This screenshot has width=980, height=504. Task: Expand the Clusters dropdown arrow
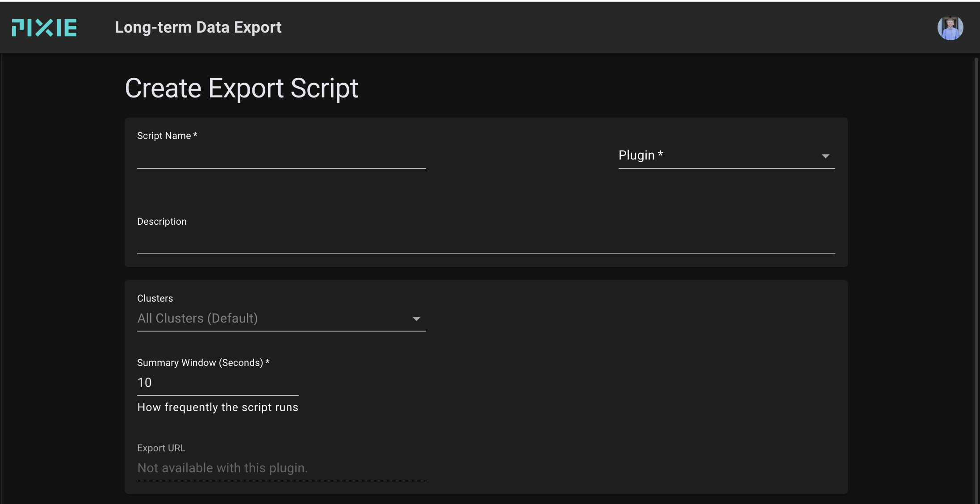(x=416, y=319)
